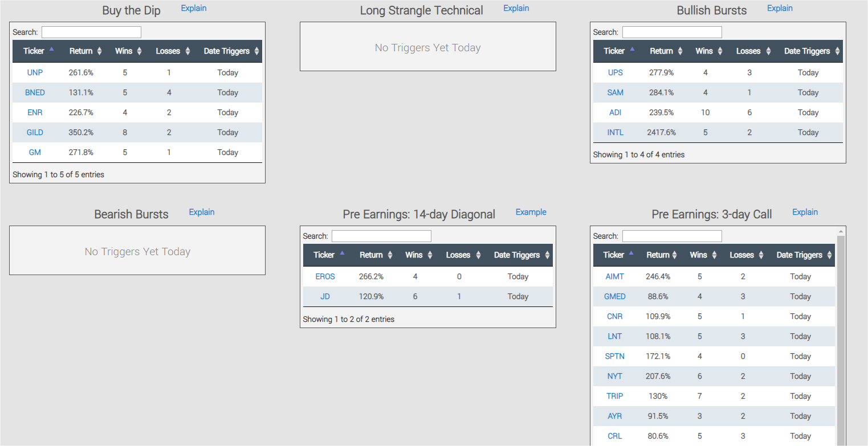Screen dimensions: 868x446
Task: Sort Buy the Dip table by Wins
Action: pyautogui.click(x=128, y=51)
